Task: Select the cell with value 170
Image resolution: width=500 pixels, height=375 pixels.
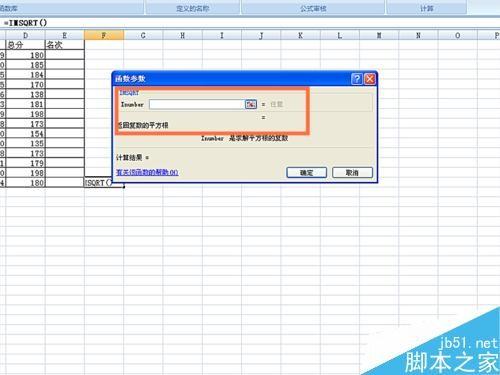Action: [25, 84]
